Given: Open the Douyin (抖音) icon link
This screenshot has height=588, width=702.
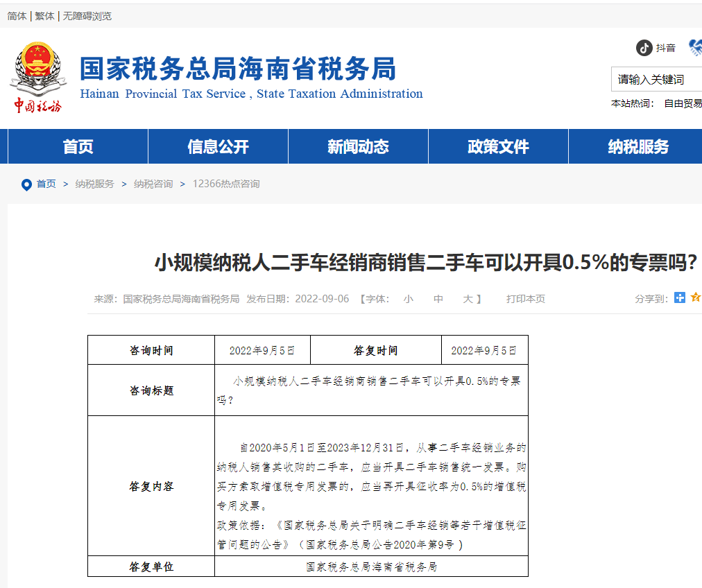Looking at the screenshot, I should (x=644, y=48).
